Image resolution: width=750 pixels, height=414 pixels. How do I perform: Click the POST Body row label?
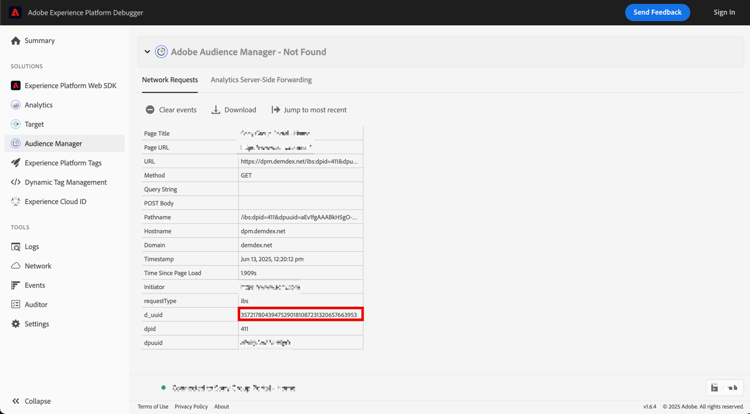(x=159, y=203)
